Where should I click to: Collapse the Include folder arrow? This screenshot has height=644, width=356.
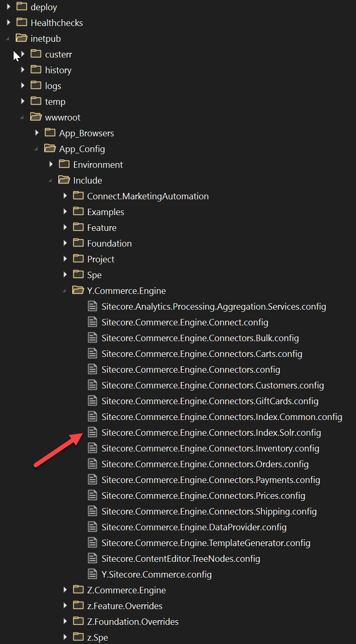pyautogui.click(x=51, y=181)
